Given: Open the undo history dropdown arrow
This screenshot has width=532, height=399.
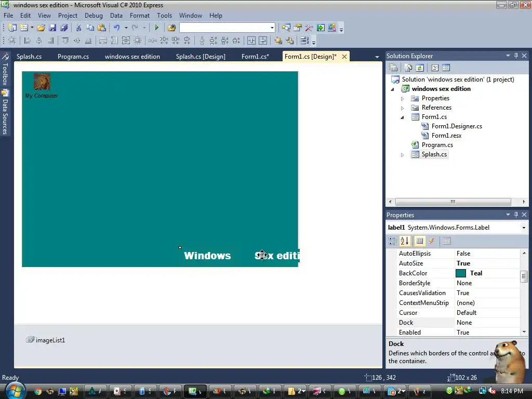Looking at the screenshot, I should 126,28.
